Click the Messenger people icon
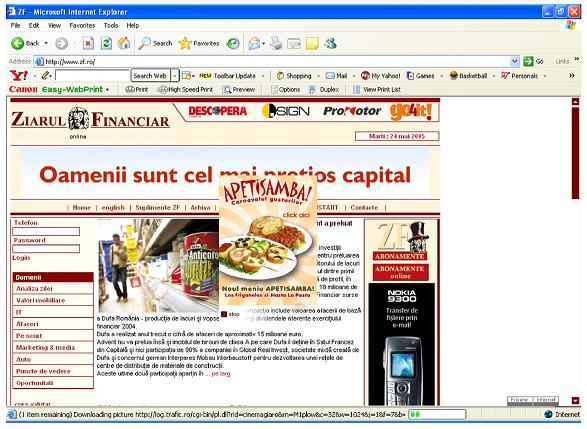 pyautogui.click(x=331, y=43)
